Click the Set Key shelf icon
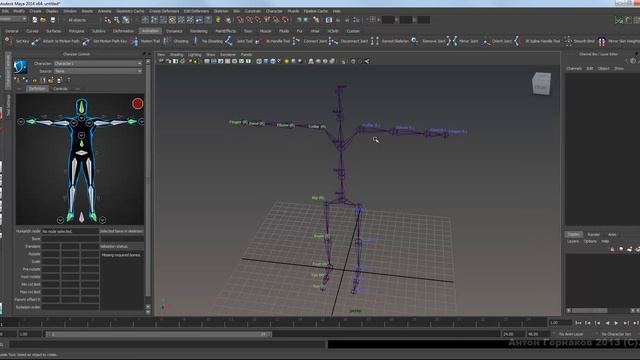 [8, 41]
